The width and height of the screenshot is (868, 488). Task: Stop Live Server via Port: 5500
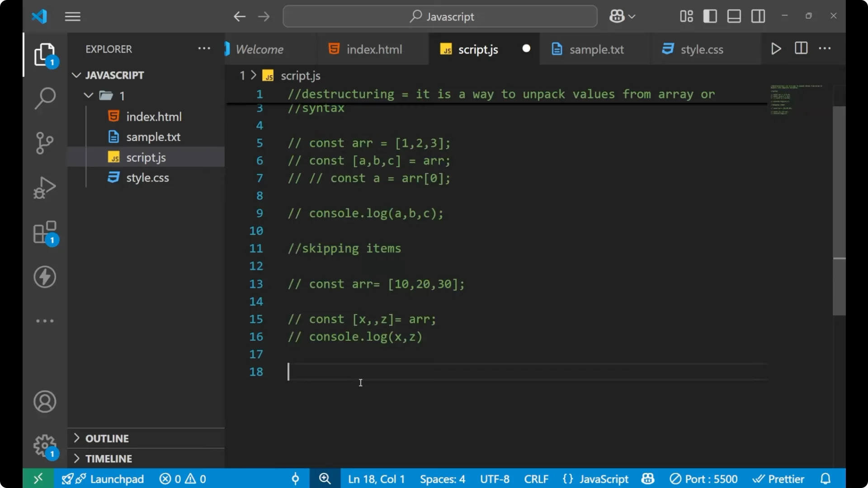click(x=703, y=479)
